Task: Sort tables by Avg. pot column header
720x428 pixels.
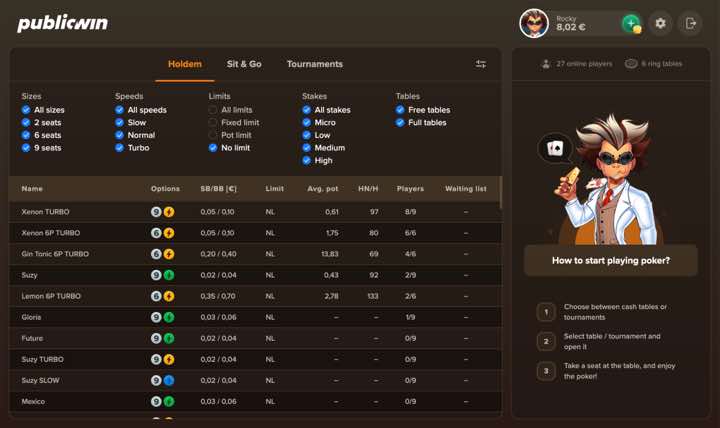Action: (x=321, y=189)
